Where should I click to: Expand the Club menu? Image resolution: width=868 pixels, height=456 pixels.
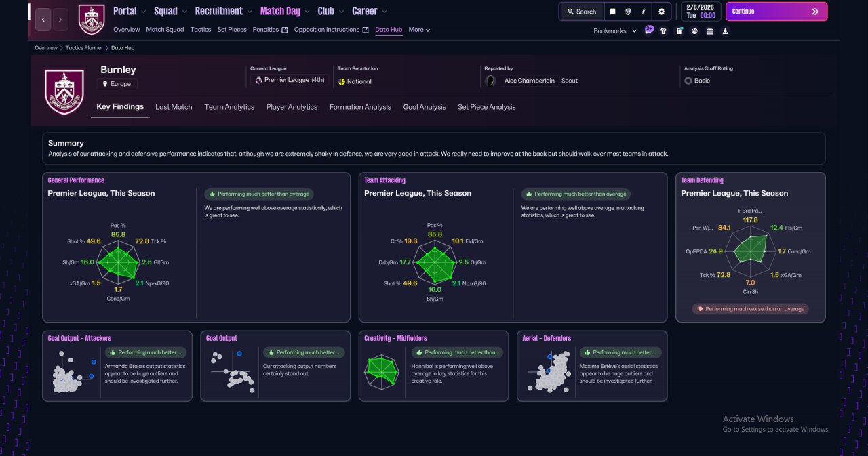(x=331, y=11)
